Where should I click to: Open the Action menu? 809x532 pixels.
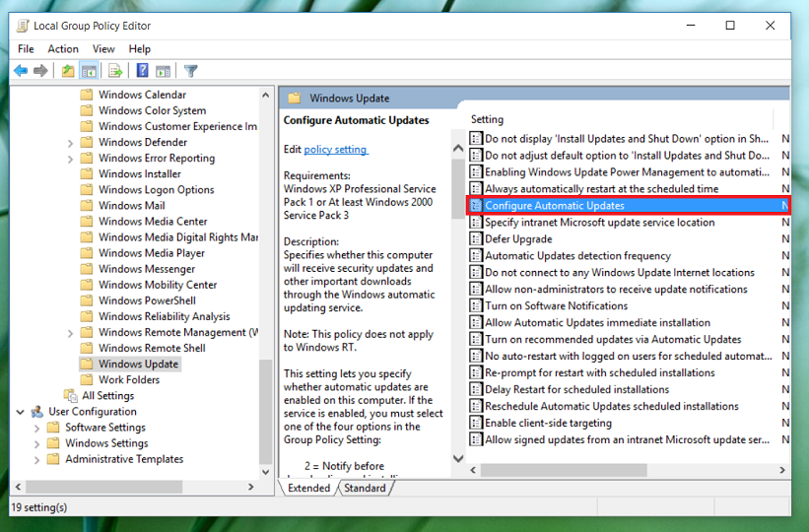click(x=63, y=49)
